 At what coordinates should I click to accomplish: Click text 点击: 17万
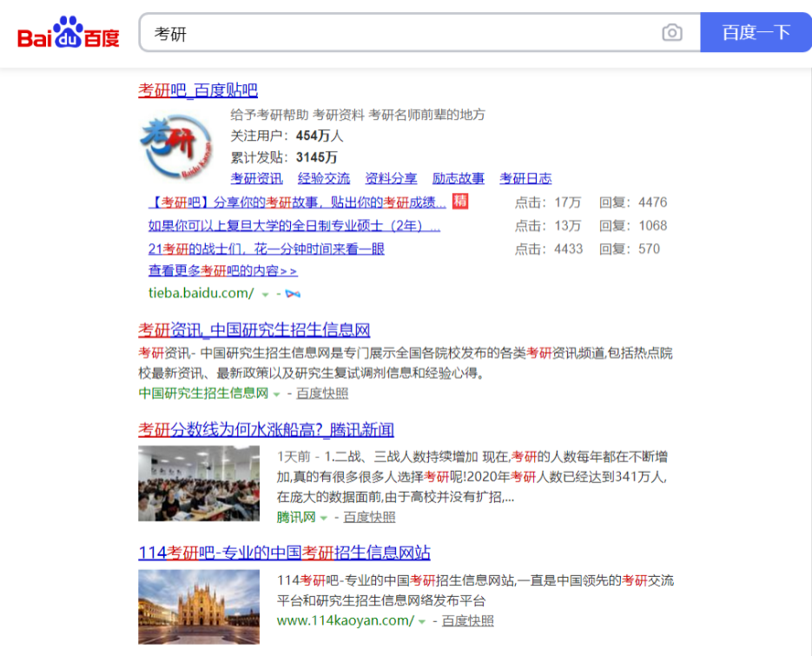click(x=548, y=202)
